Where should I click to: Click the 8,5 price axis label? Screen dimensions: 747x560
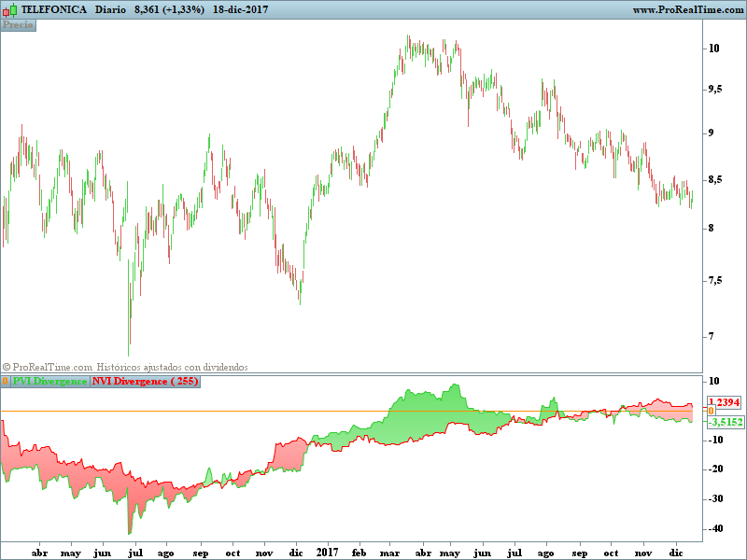point(715,180)
